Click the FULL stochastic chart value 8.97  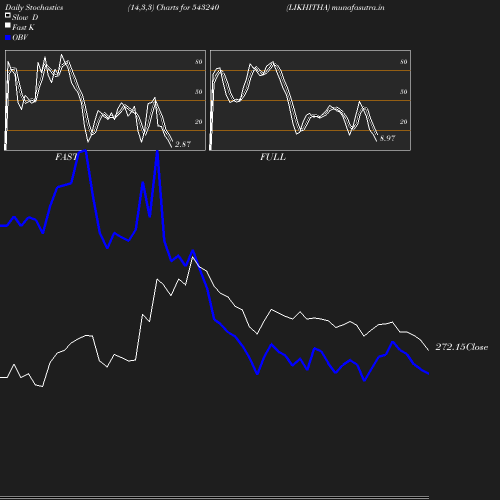pos(388,138)
